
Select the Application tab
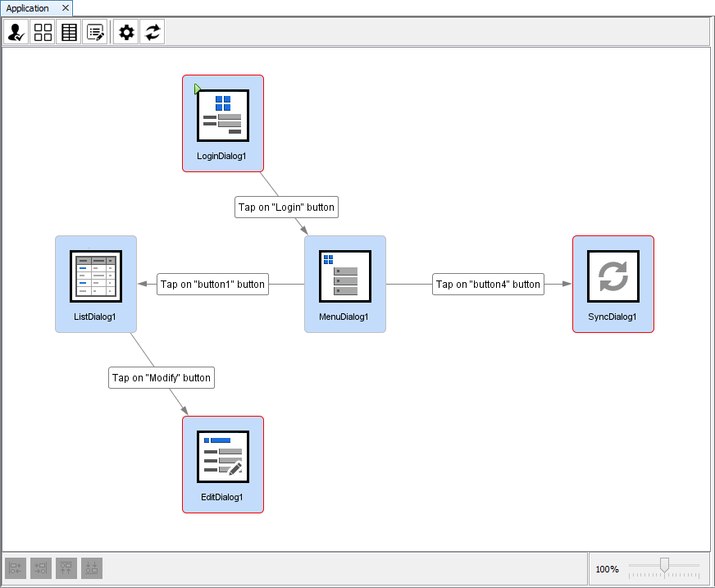(x=28, y=8)
